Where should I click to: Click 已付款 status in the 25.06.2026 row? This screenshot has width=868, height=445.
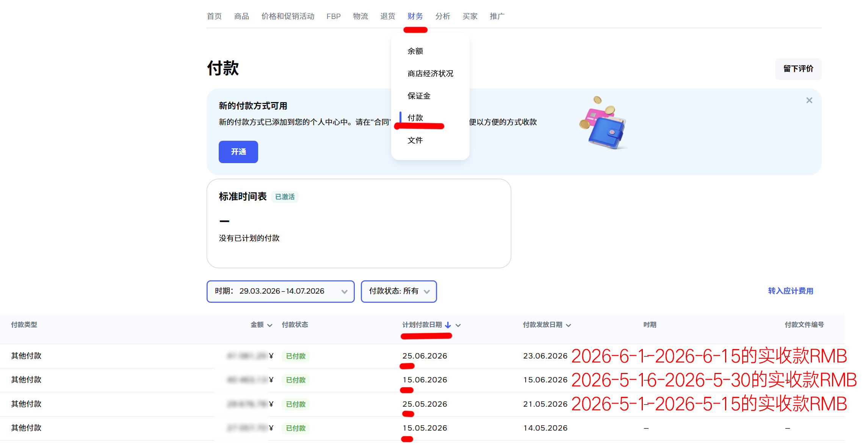(296, 356)
